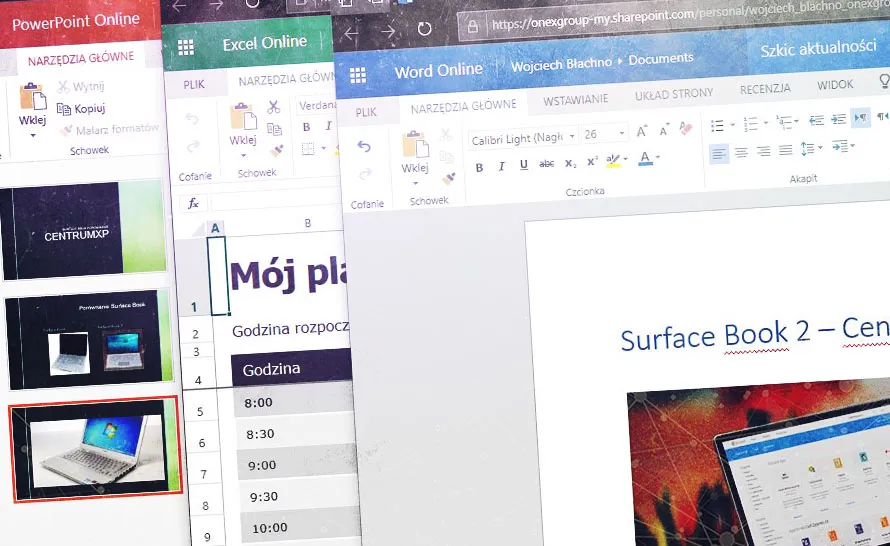Toggle left-to-right text direction in Word
Image resolution: width=890 pixels, height=546 pixels.
click(x=860, y=117)
